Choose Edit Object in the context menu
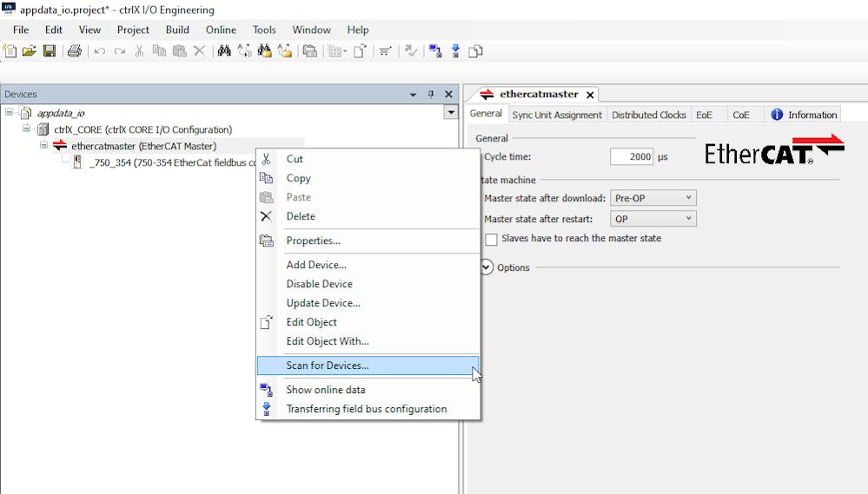The width and height of the screenshot is (868, 494). [x=368, y=322]
